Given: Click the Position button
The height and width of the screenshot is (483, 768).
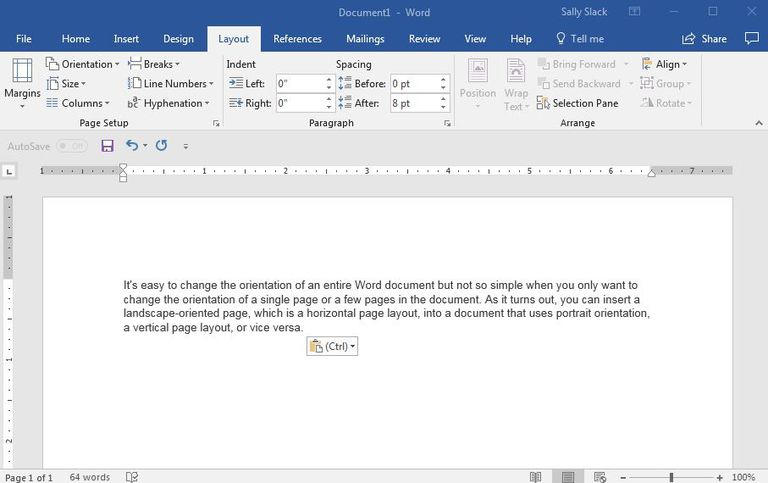Looking at the screenshot, I should 478,84.
